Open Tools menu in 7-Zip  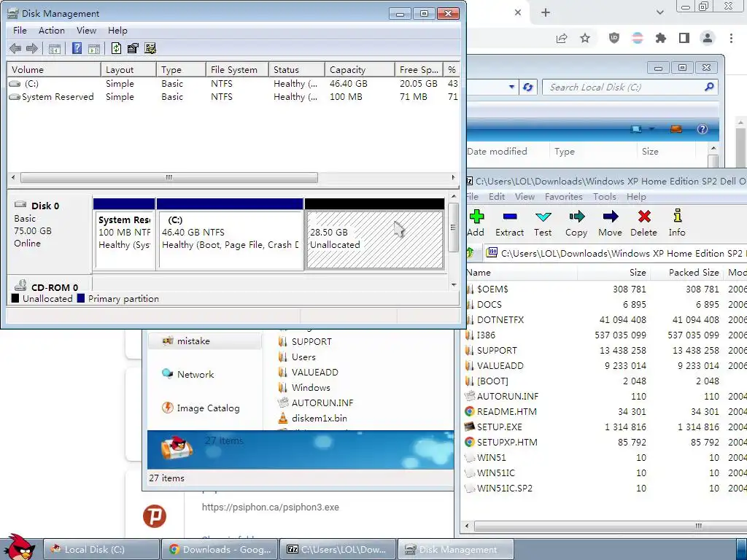click(605, 197)
